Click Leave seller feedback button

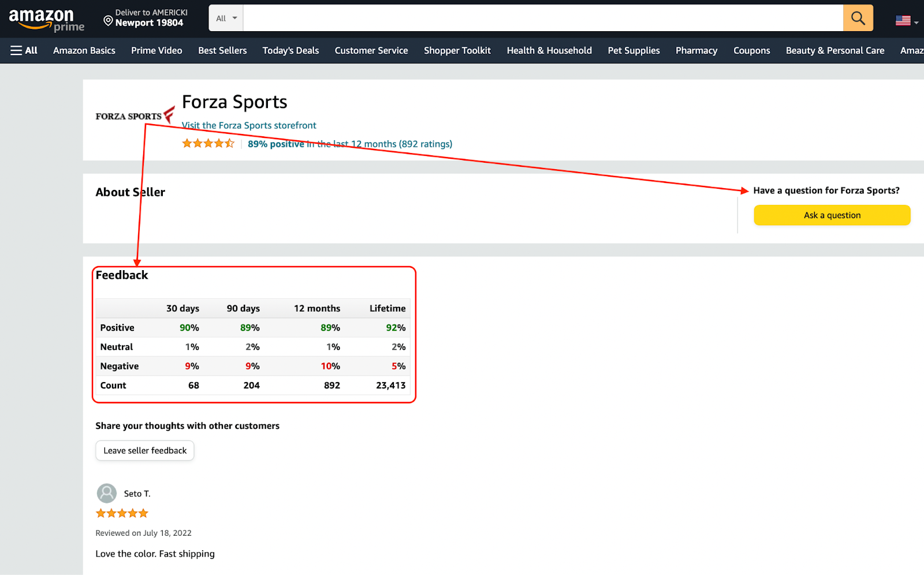(145, 450)
